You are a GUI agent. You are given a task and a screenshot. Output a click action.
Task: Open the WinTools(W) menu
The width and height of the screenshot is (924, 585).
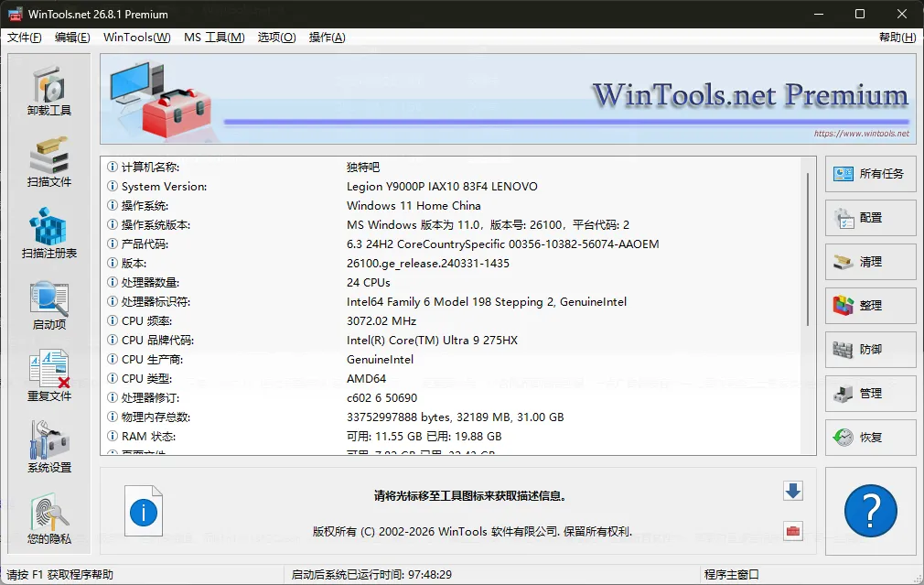(x=136, y=38)
